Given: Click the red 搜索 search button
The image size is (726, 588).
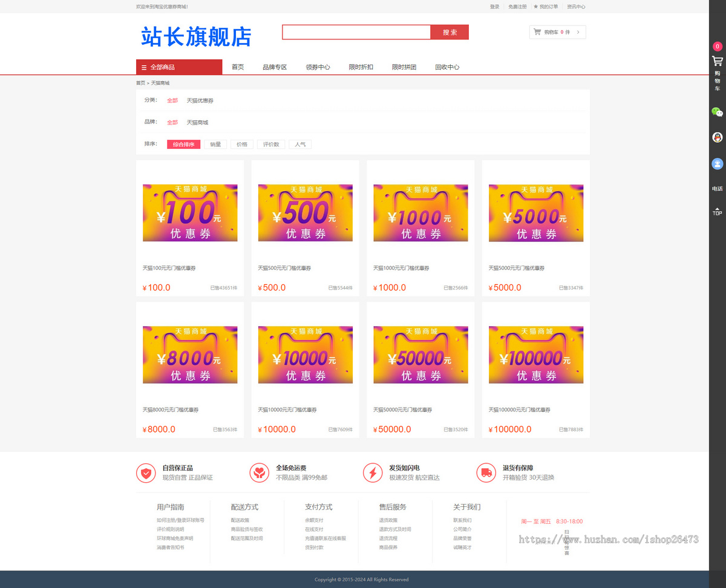Looking at the screenshot, I should point(450,32).
